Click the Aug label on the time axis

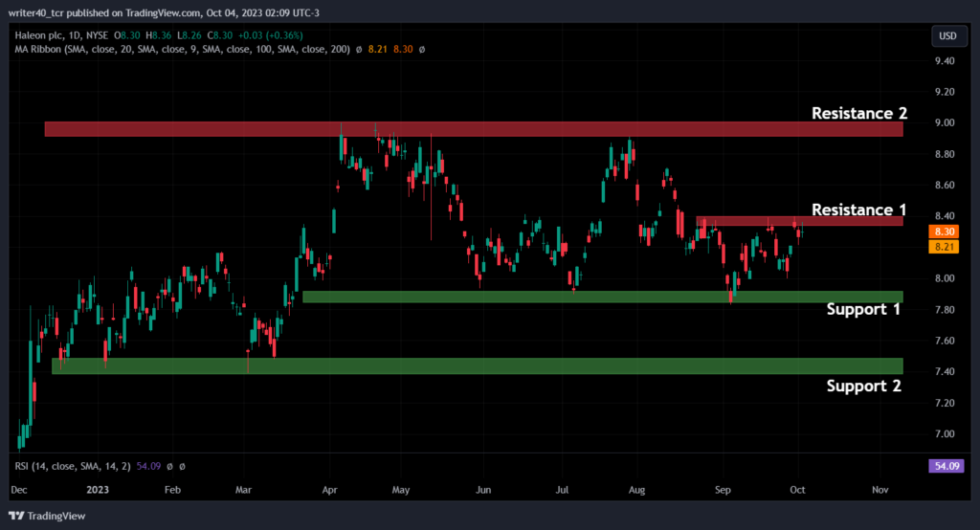(636, 490)
